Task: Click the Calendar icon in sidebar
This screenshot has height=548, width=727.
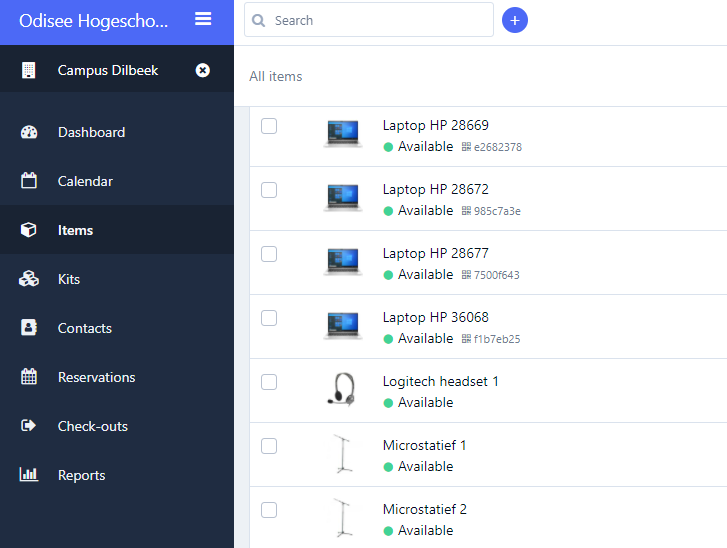Action: pyautogui.click(x=29, y=180)
